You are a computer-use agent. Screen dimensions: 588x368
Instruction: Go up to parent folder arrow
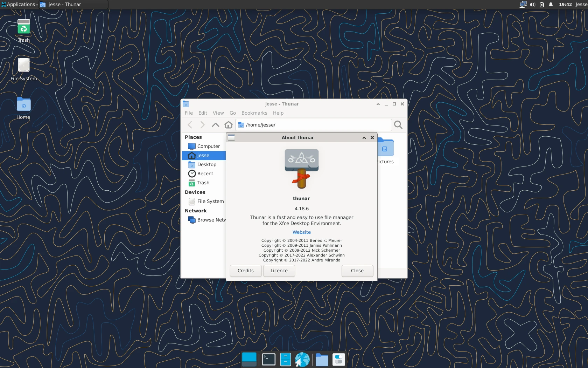[x=215, y=125]
